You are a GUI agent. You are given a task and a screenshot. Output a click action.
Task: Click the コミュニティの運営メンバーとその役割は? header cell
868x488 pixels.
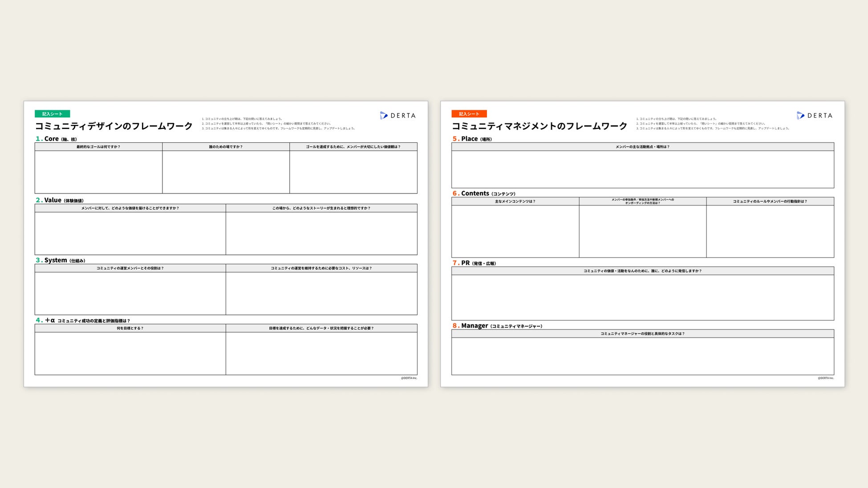[130, 268]
